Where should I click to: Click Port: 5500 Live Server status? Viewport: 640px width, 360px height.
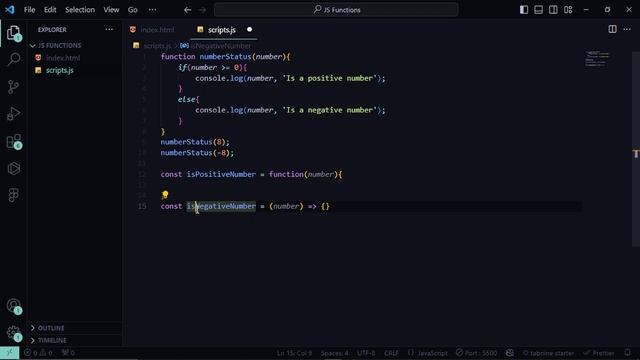pyautogui.click(x=477, y=353)
